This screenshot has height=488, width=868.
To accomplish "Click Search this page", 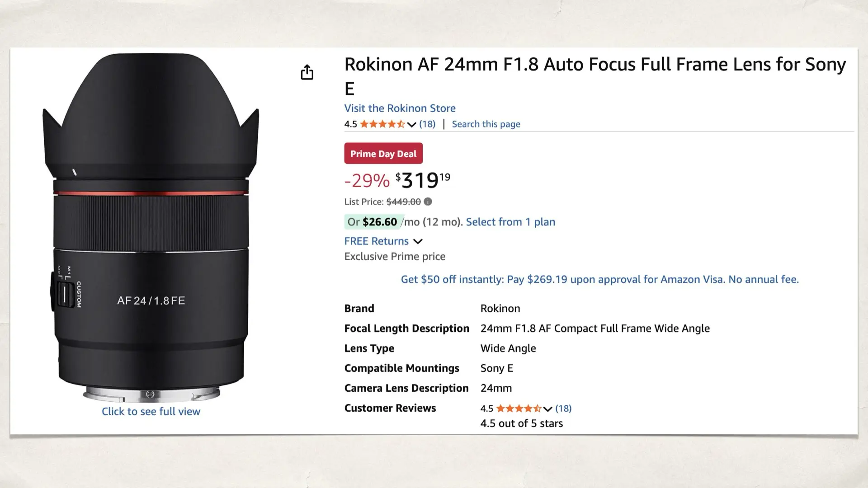I will pyautogui.click(x=486, y=124).
